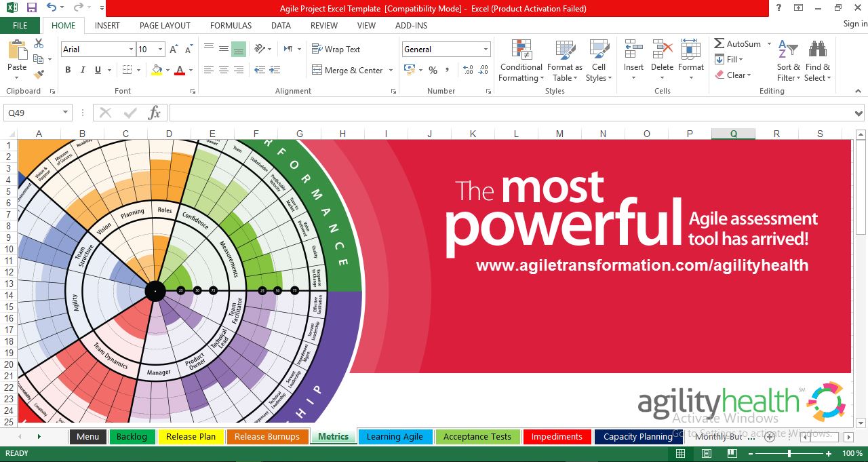Open the FILE menu

point(20,25)
